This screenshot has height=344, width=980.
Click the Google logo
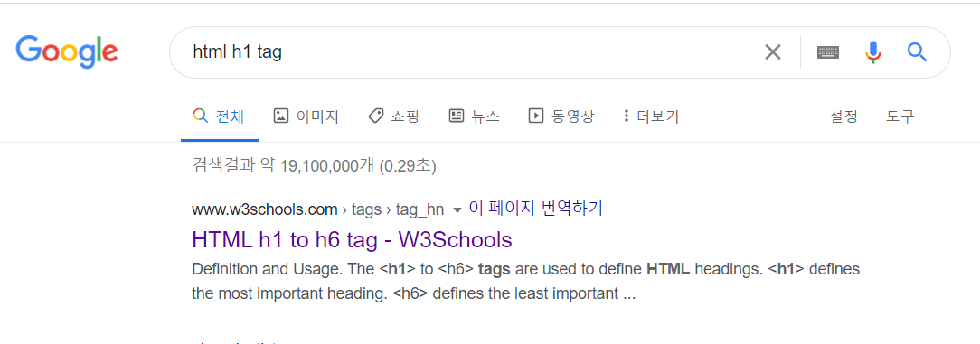67,52
